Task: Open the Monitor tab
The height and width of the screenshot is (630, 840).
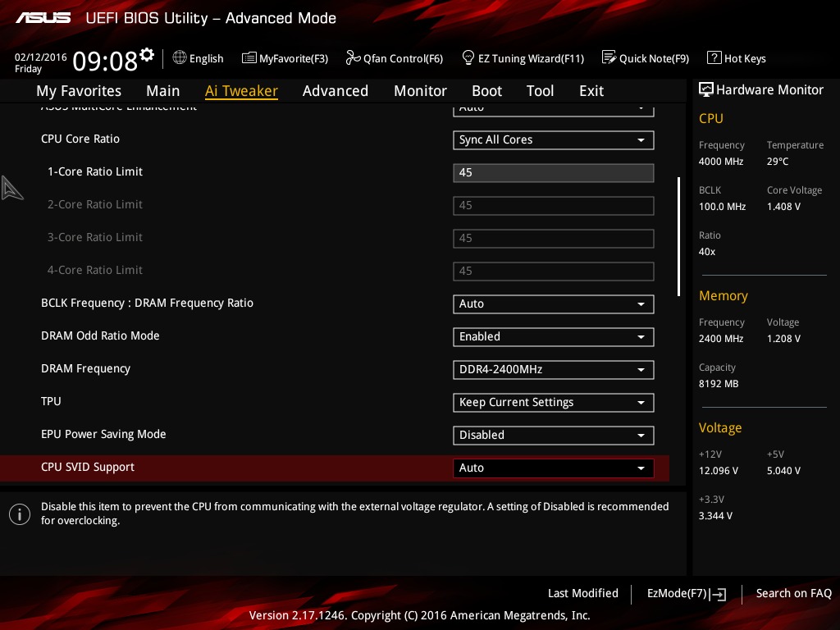Action: pyautogui.click(x=420, y=91)
